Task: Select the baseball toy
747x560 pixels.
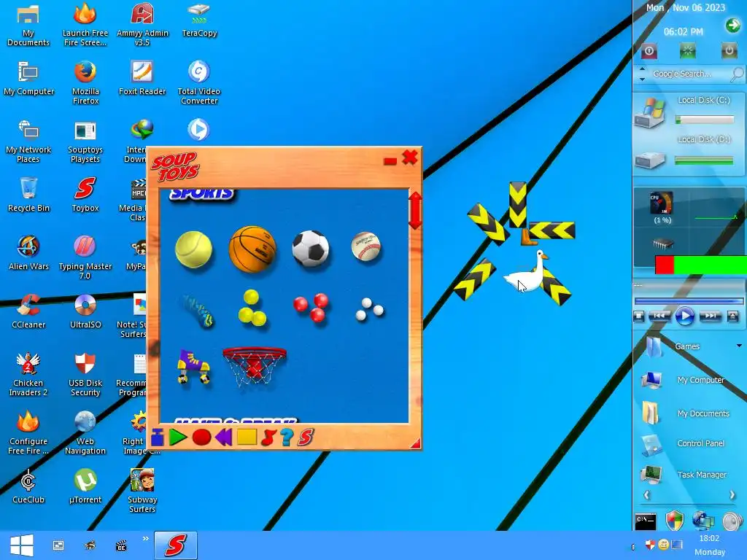Action: [x=366, y=246]
